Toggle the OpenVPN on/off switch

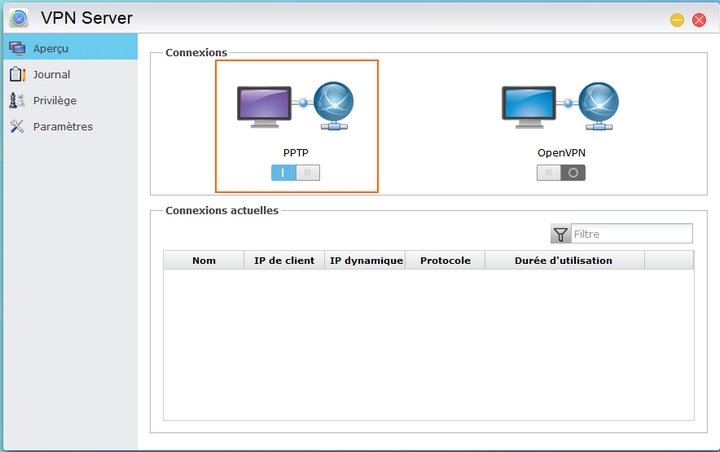[x=561, y=173]
